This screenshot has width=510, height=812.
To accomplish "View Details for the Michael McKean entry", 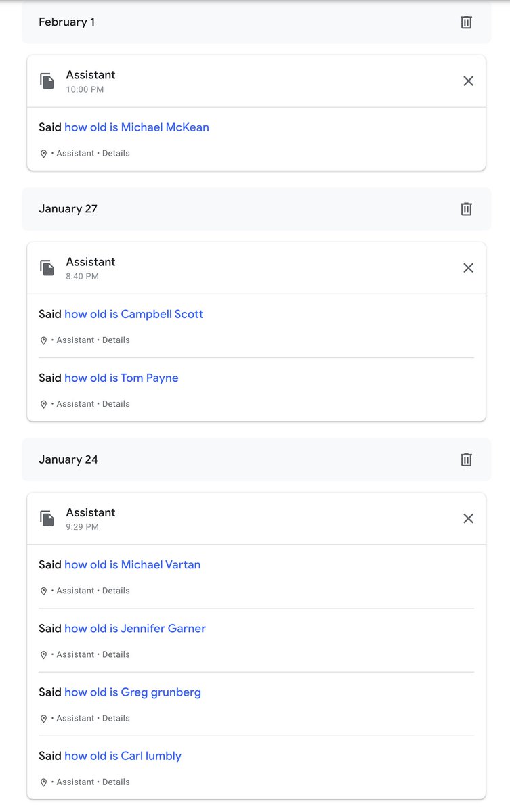I will click(x=116, y=154).
